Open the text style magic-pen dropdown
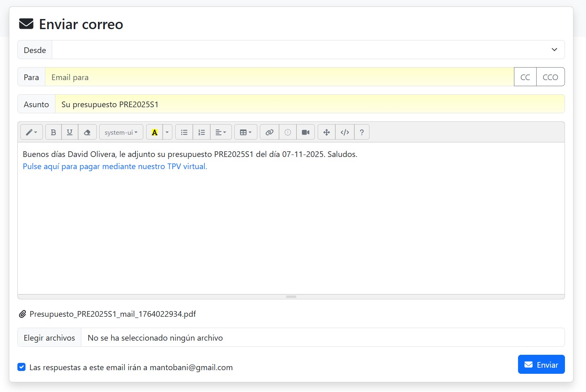Screen dimensions: 586x392 (32, 132)
